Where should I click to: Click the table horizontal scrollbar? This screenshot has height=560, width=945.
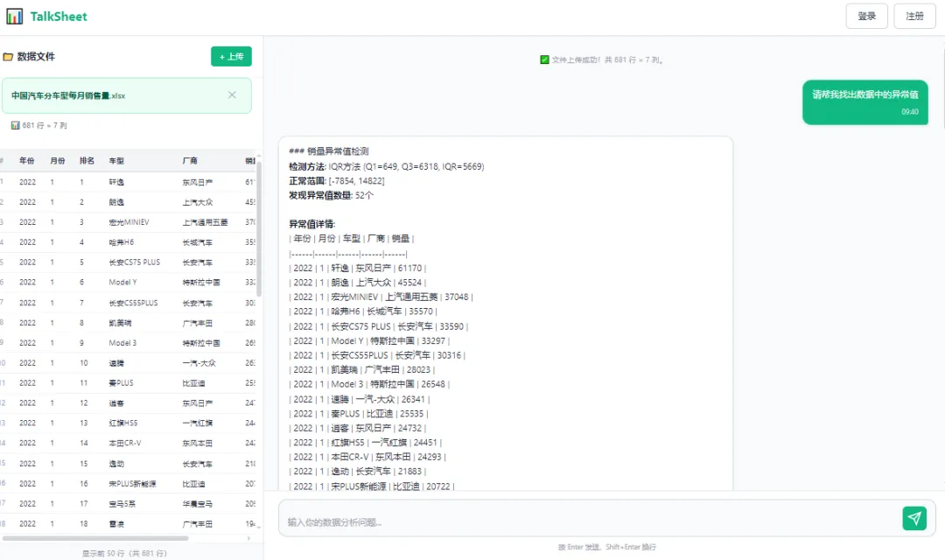point(95,538)
